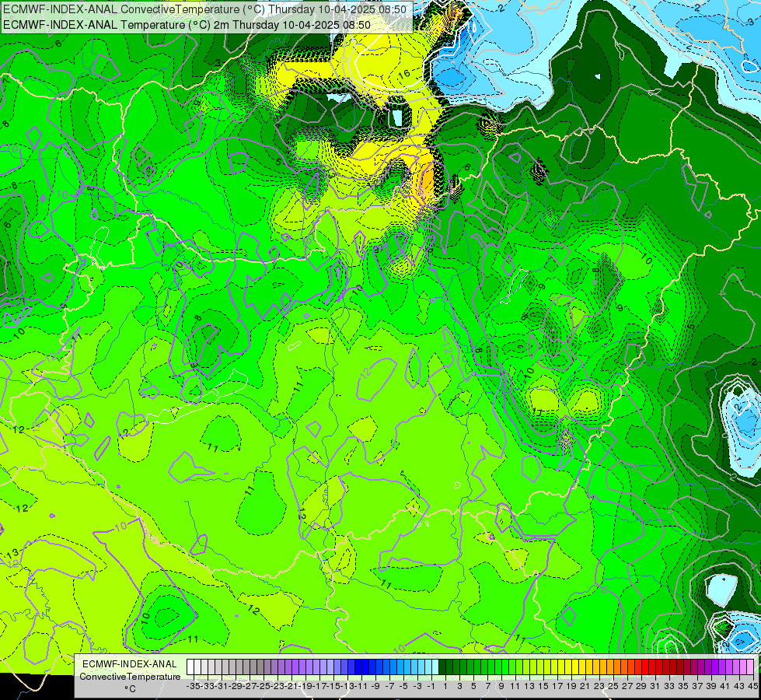Click the 13 contour label on the map

pyautogui.click(x=13, y=553)
